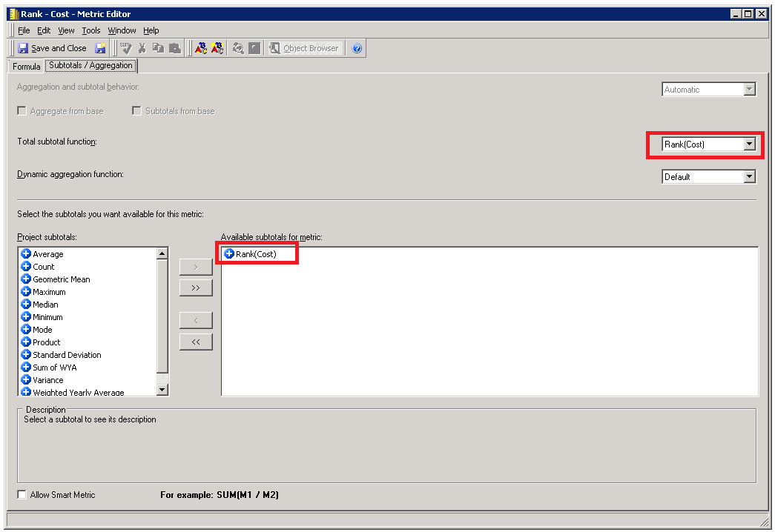Open the Window menu

(122, 30)
